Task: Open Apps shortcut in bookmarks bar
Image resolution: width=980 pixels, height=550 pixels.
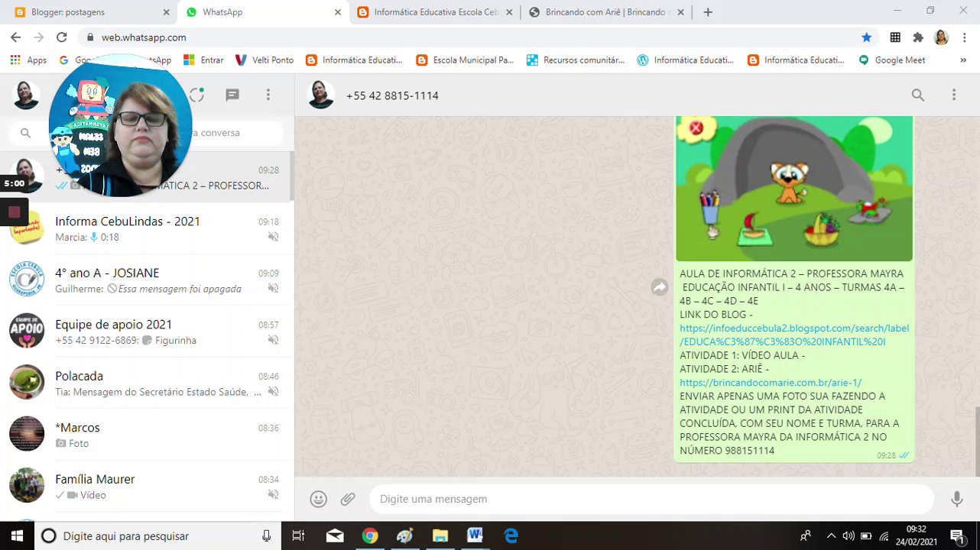Action: [28, 60]
